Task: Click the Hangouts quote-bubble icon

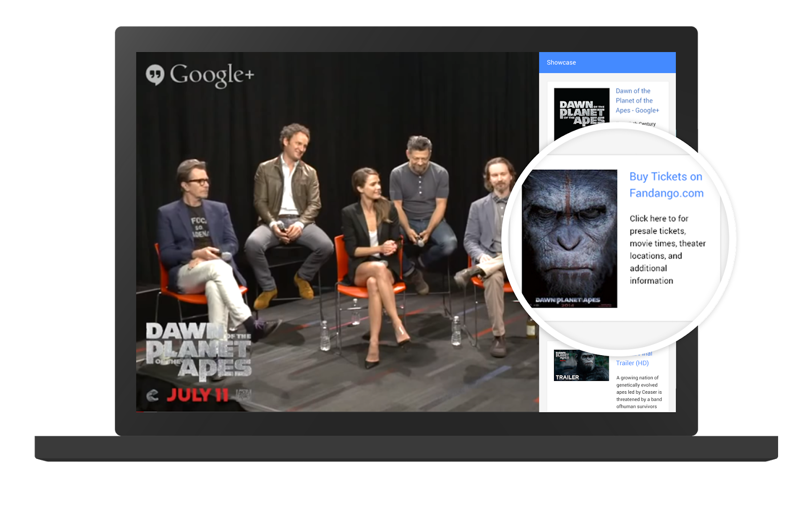Action: pyautogui.click(x=155, y=75)
